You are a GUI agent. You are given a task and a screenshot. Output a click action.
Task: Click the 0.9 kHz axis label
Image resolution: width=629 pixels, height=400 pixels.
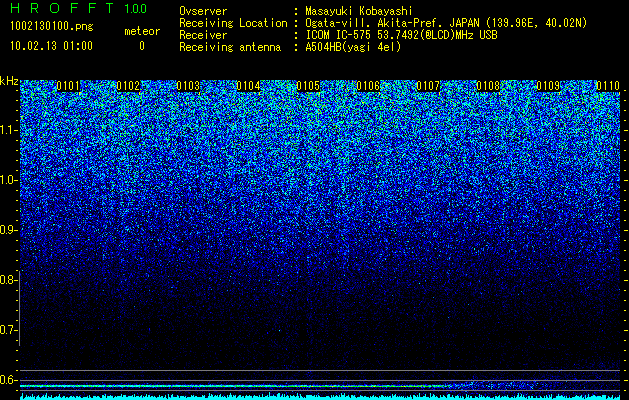pos(8,230)
